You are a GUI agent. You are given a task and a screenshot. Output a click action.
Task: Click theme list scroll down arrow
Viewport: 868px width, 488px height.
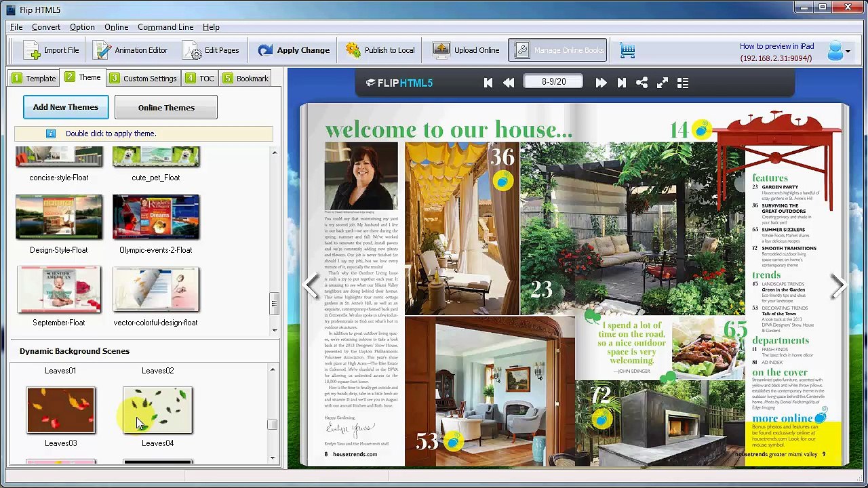(x=274, y=330)
